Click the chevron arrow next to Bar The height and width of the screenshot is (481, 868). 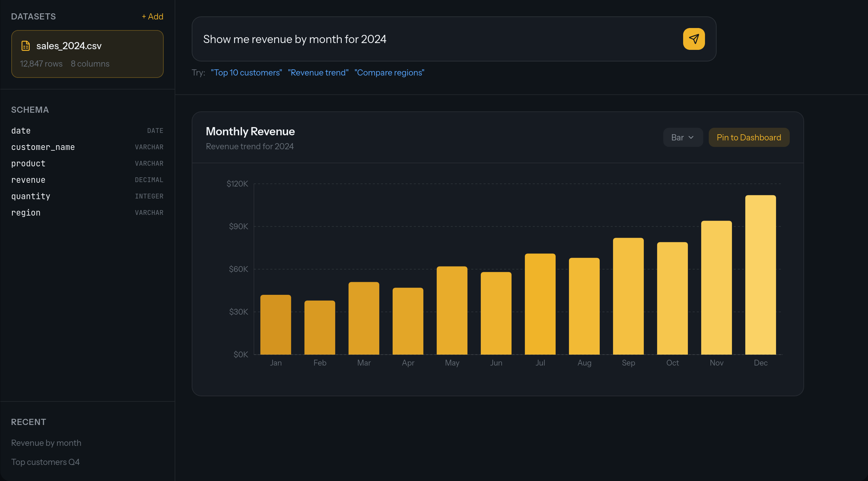click(691, 137)
